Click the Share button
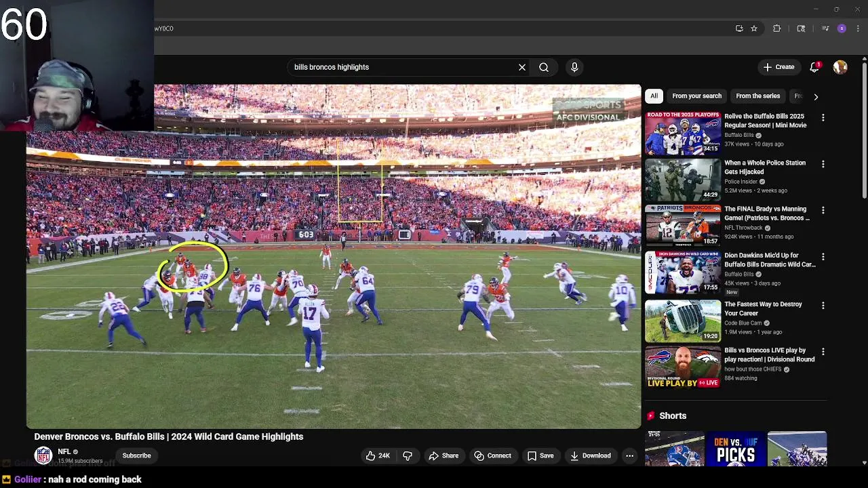 tap(443, 455)
